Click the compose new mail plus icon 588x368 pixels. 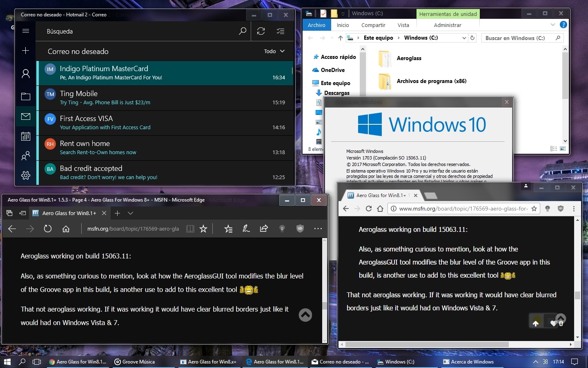tap(25, 50)
